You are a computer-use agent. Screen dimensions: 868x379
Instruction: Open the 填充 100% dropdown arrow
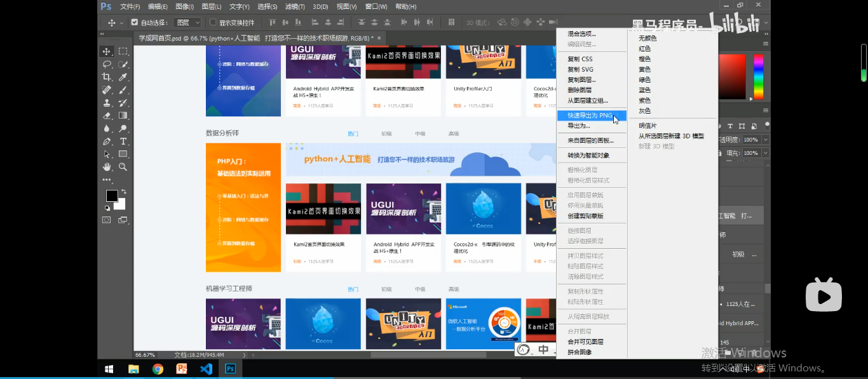[x=765, y=153]
